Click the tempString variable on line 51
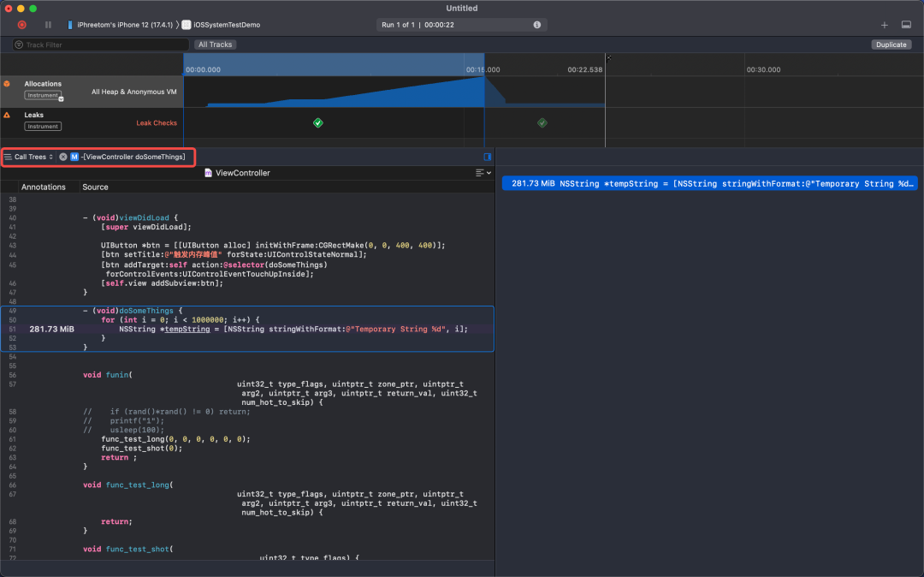The height and width of the screenshot is (577, 924). tap(187, 330)
